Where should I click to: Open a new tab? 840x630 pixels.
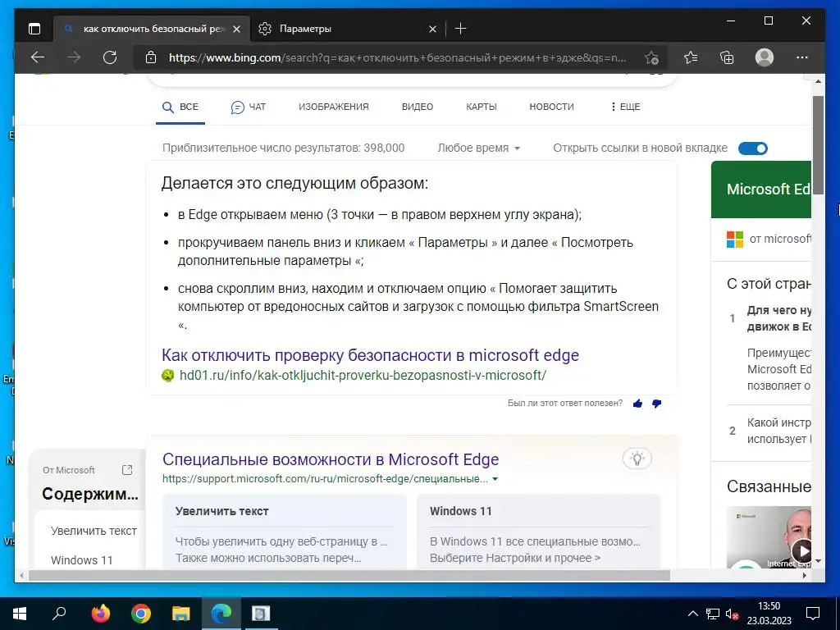click(460, 29)
